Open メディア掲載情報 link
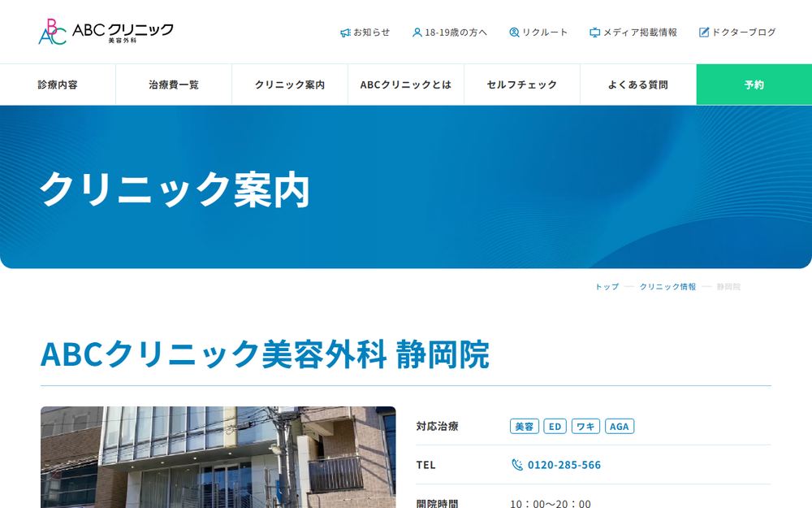The width and height of the screenshot is (812, 508). point(633,33)
